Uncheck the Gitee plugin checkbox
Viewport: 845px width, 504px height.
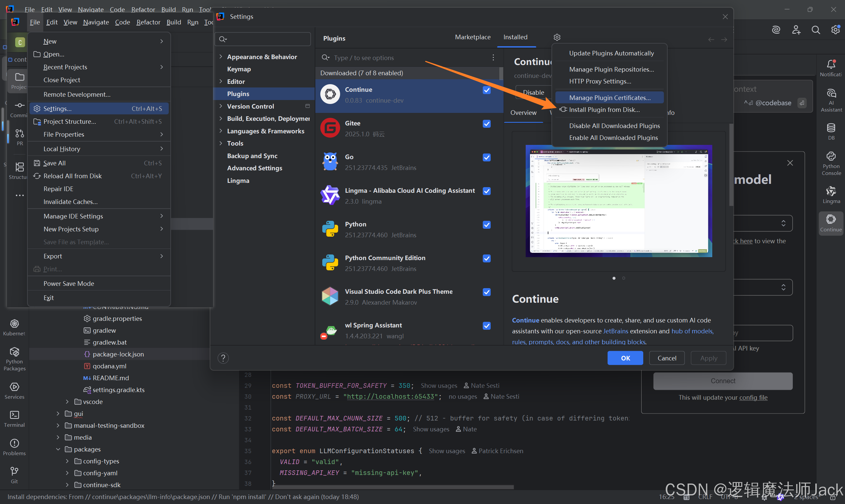tap(486, 124)
